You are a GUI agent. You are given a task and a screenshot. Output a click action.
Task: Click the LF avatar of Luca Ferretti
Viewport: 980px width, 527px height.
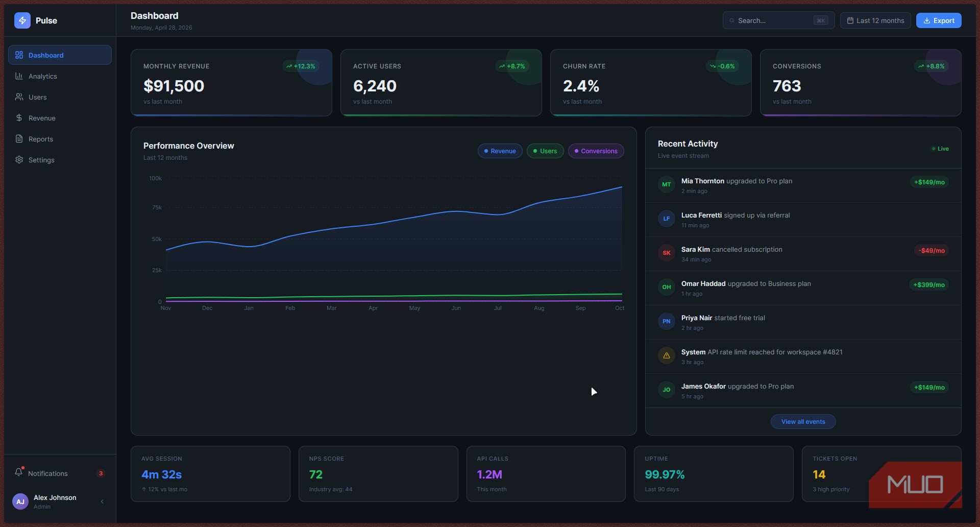tap(667, 219)
